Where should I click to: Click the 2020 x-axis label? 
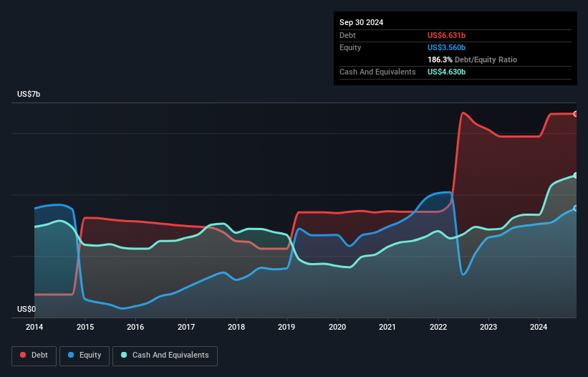click(x=337, y=327)
